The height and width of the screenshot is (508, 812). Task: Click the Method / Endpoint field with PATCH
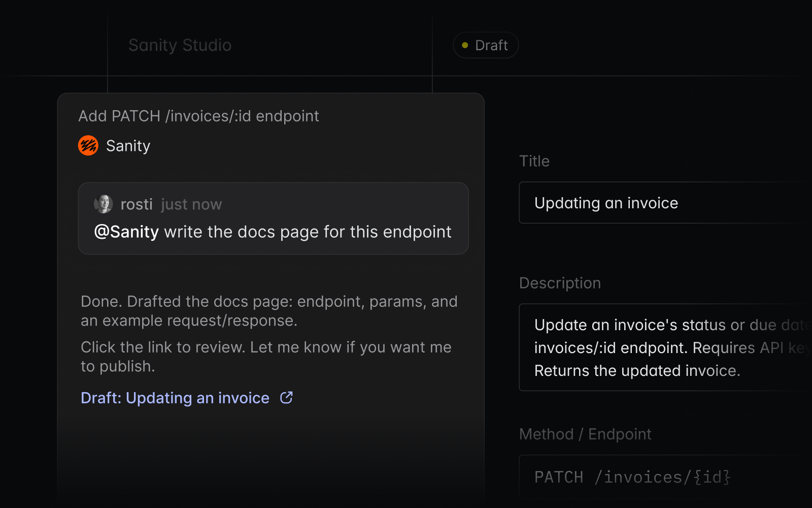[x=665, y=478]
